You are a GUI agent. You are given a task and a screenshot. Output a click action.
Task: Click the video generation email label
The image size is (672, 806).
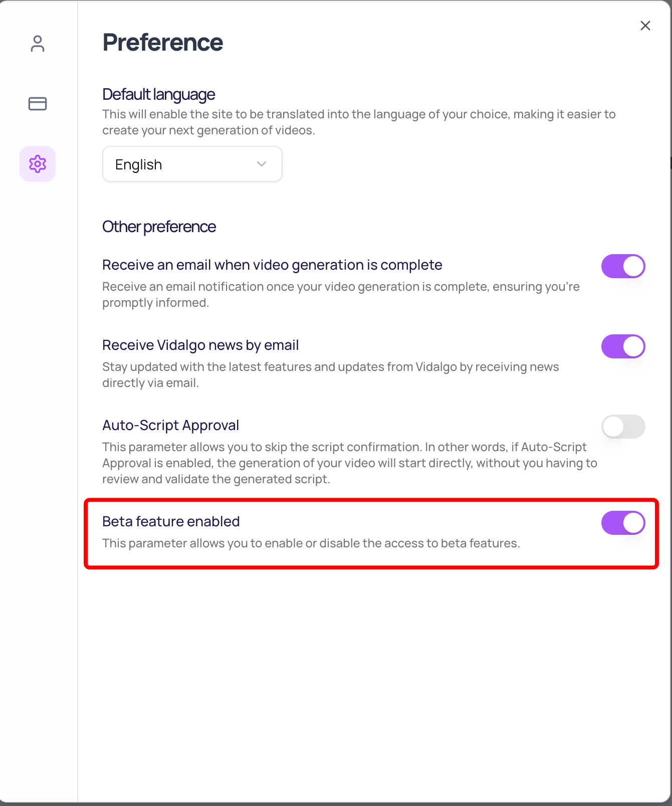coord(272,265)
